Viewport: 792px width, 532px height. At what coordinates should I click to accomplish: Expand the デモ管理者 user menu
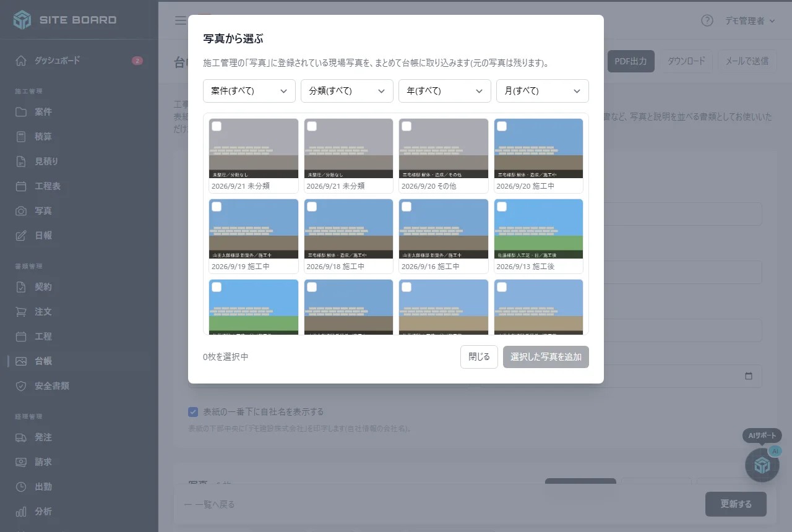[750, 21]
